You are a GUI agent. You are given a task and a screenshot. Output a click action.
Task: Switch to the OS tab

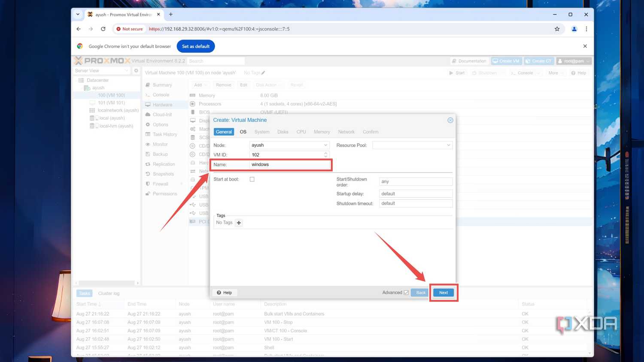coord(243,132)
